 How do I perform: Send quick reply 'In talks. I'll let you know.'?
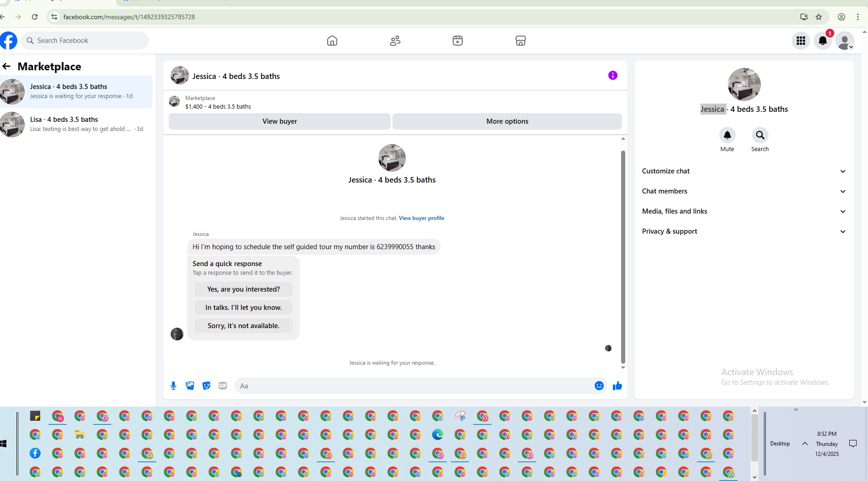[243, 308]
